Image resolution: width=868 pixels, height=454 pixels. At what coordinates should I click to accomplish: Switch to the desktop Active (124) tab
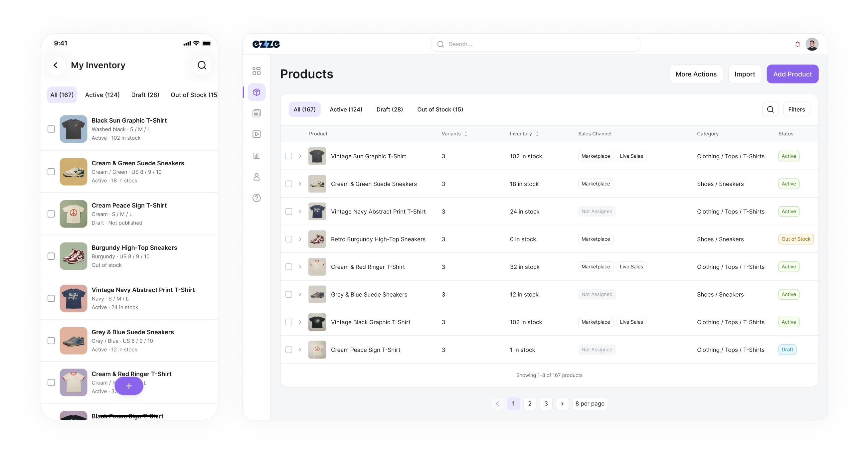click(x=346, y=109)
